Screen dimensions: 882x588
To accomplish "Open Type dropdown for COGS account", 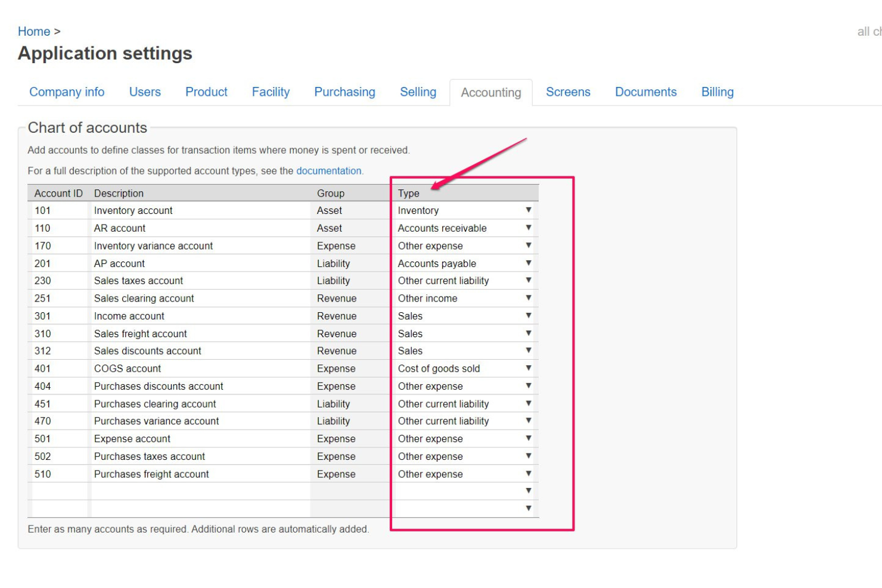I will [x=465, y=369].
